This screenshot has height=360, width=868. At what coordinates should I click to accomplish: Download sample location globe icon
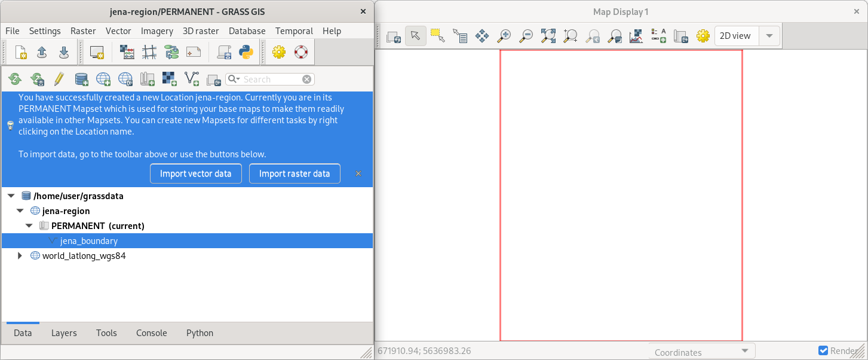coord(125,79)
